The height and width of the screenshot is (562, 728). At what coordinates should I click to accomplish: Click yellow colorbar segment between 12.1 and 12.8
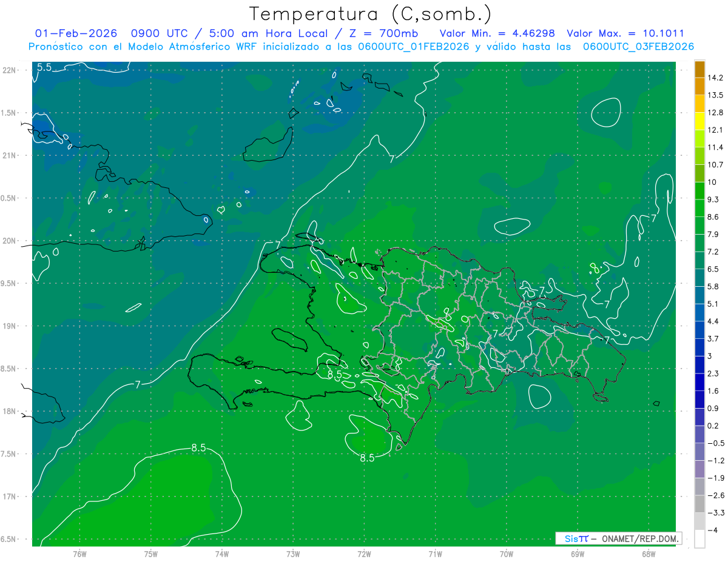(x=699, y=121)
